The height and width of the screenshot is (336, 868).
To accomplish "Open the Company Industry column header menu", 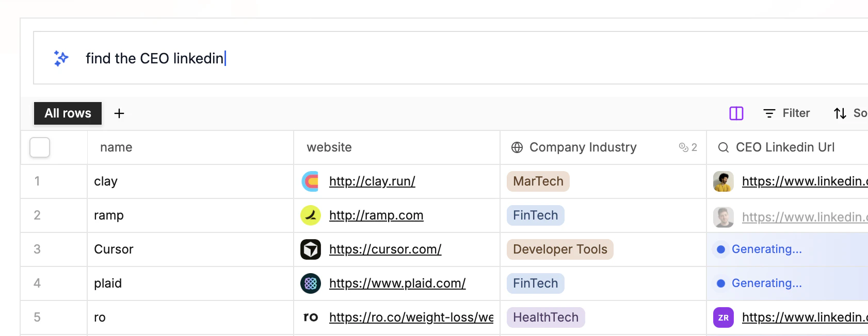I will [583, 147].
